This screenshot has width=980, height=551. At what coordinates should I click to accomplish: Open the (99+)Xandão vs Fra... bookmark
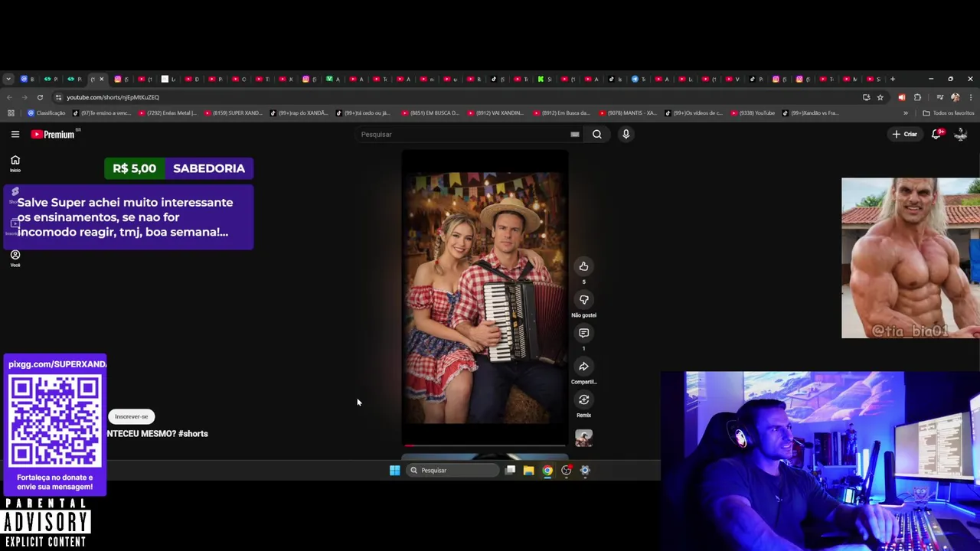click(810, 113)
